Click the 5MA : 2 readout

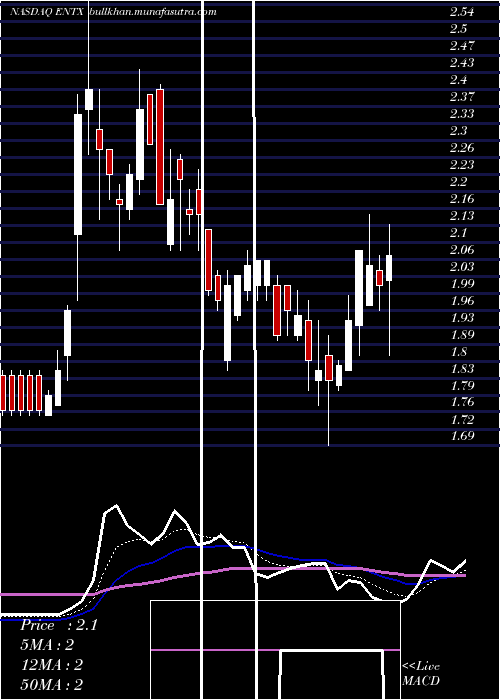click(x=47, y=645)
